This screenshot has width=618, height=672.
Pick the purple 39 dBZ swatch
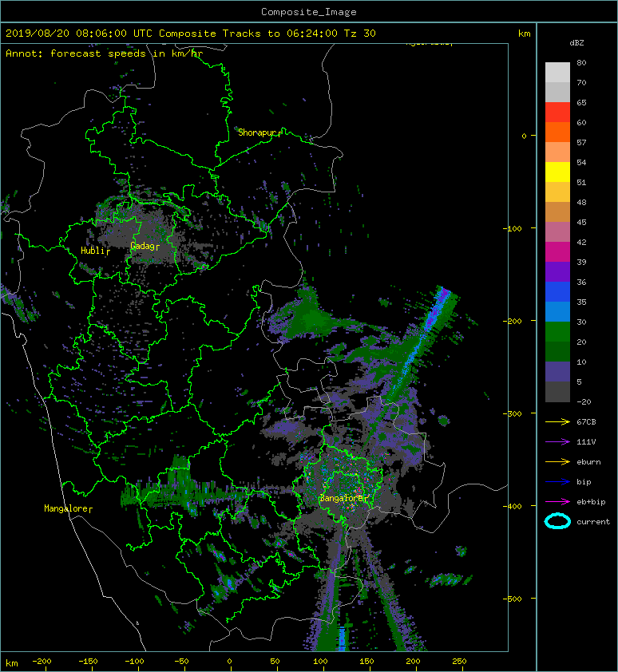point(557,271)
